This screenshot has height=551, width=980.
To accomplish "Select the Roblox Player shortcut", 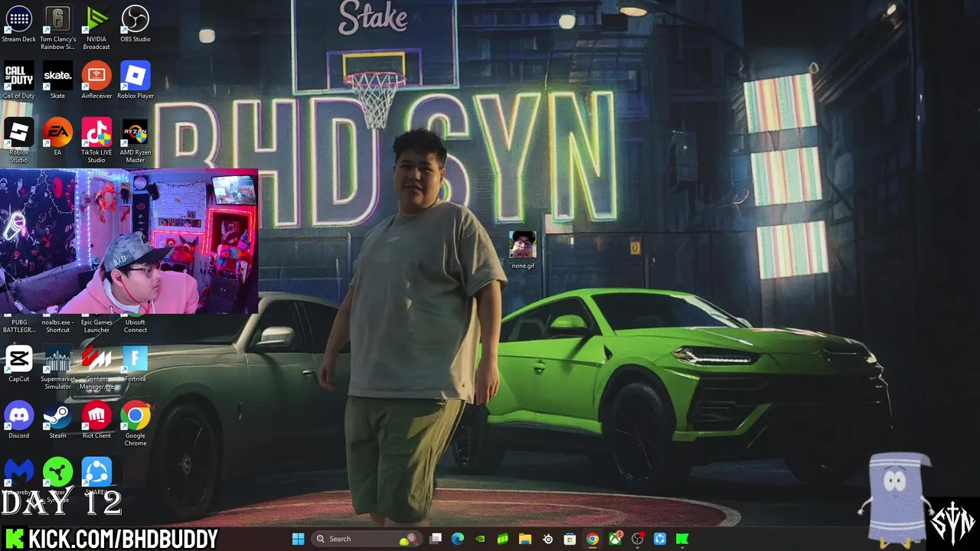I will [x=136, y=80].
